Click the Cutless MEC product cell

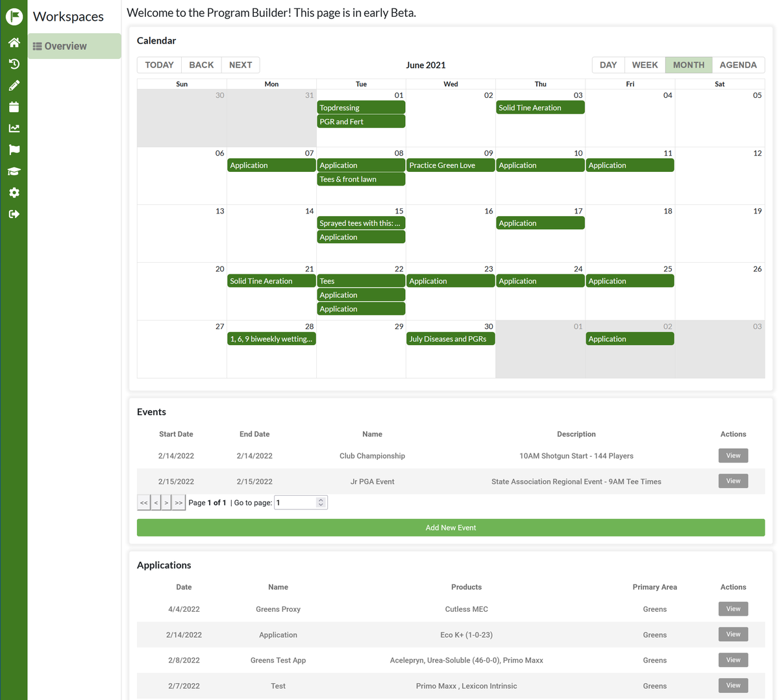pos(466,609)
